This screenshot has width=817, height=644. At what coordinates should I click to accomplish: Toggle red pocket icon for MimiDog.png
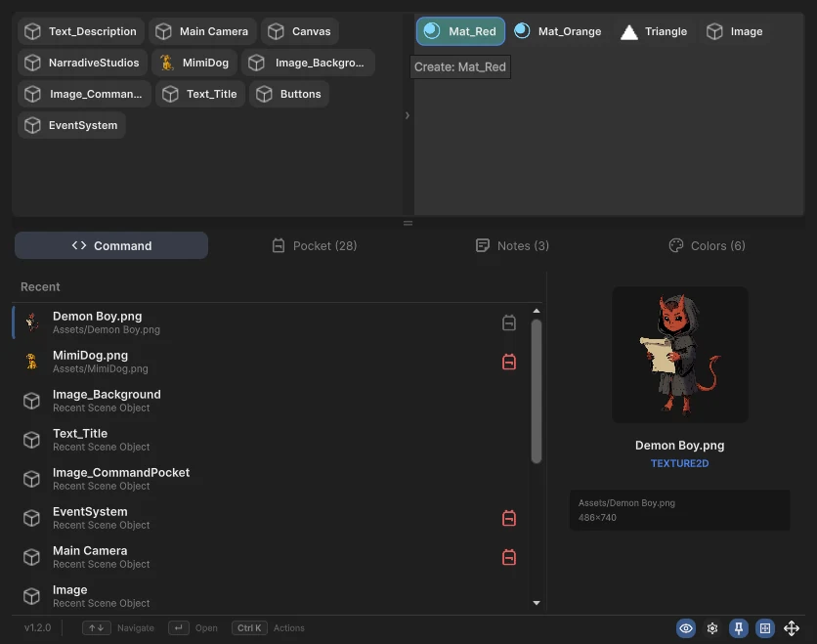click(x=509, y=362)
